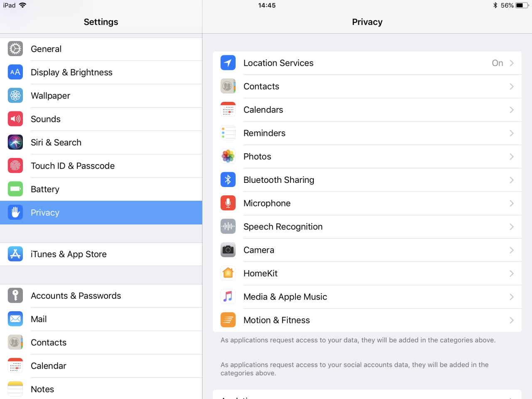Select the Speech Recognition waveform icon

(228, 227)
